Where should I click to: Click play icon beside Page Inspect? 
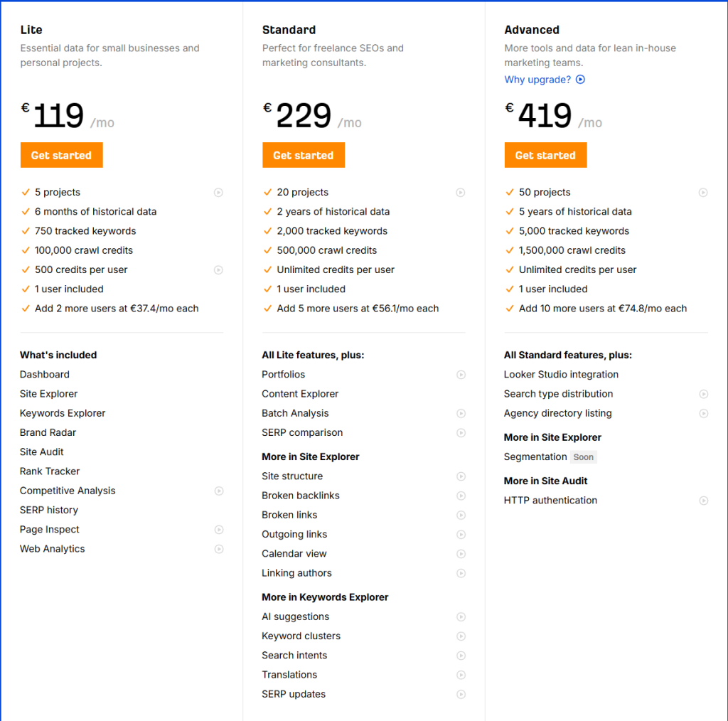(219, 530)
